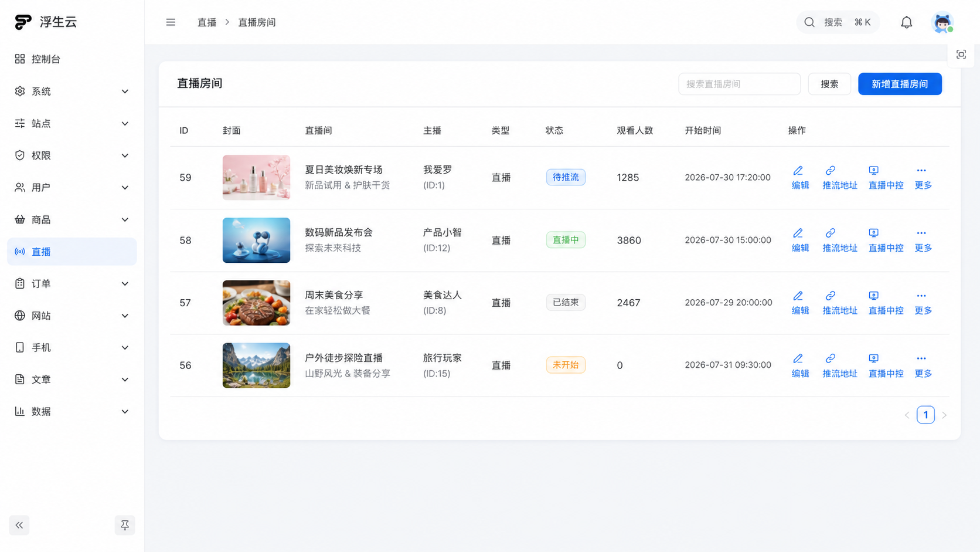The height and width of the screenshot is (552, 980).
Task: Open 推流地址 for 夏日美妆焕新专场
Action: [x=840, y=178]
